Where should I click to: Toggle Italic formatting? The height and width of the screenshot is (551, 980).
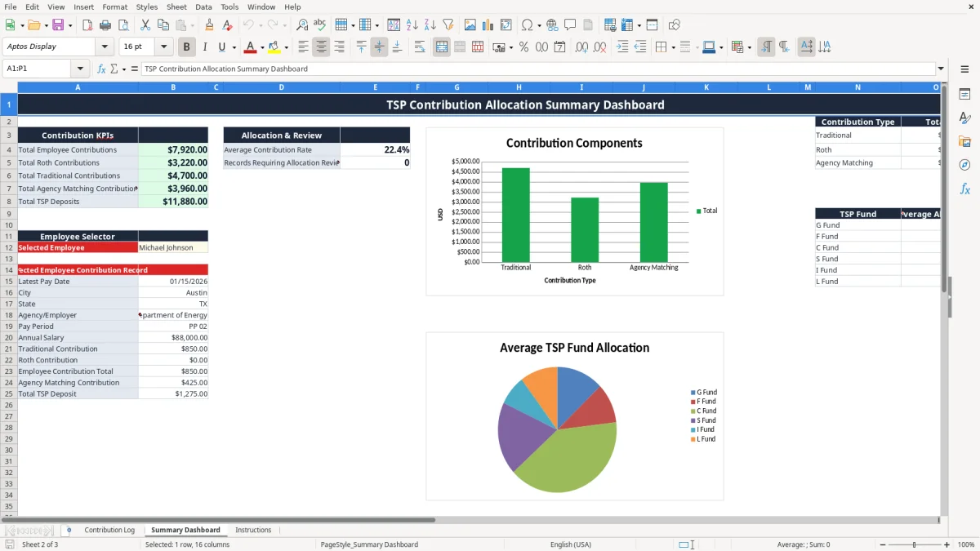click(x=204, y=47)
